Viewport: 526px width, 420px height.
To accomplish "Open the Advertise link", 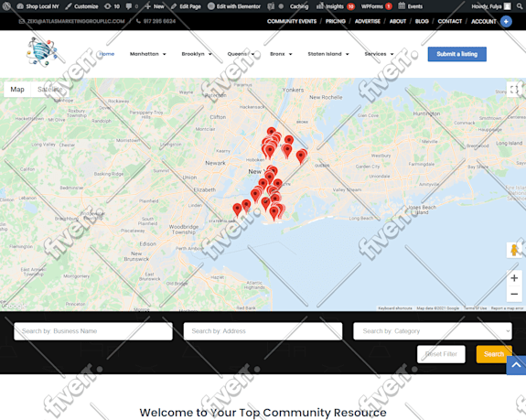I will (x=368, y=21).
